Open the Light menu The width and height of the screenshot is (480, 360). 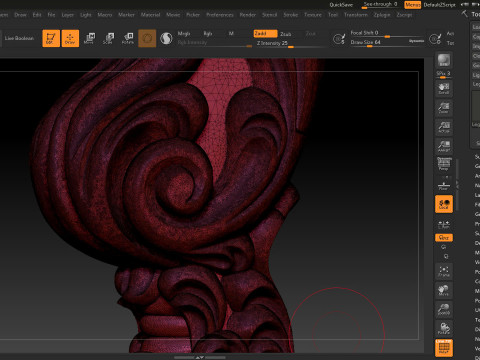(x=86, y=15)
